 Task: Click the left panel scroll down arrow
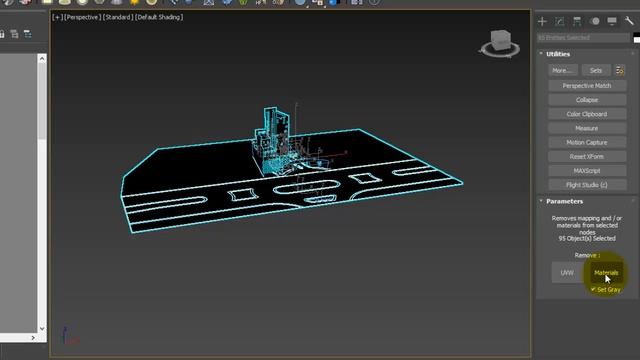[x=42, y=329]
